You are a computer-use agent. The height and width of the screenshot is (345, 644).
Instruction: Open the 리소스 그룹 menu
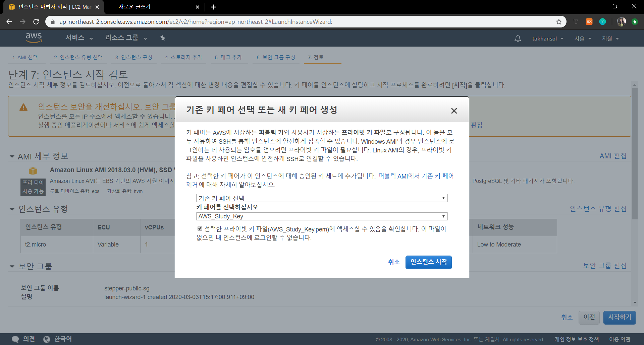[x=126, y=38]
